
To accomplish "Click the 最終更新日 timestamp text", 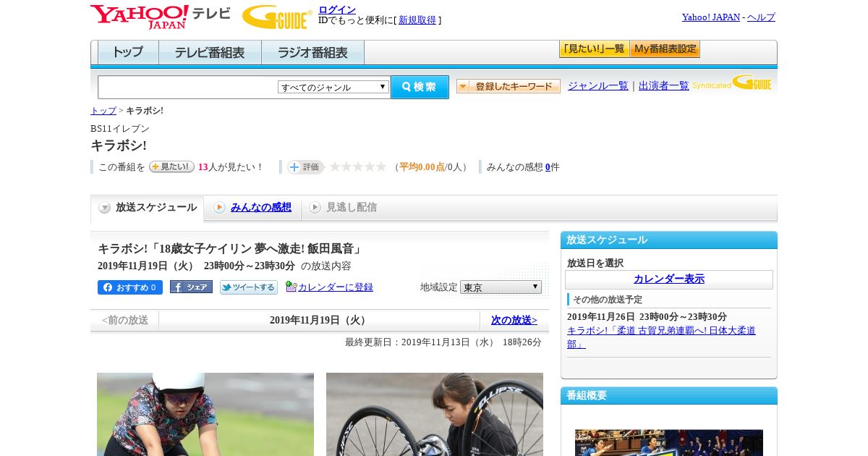I will tap(443, 342).
